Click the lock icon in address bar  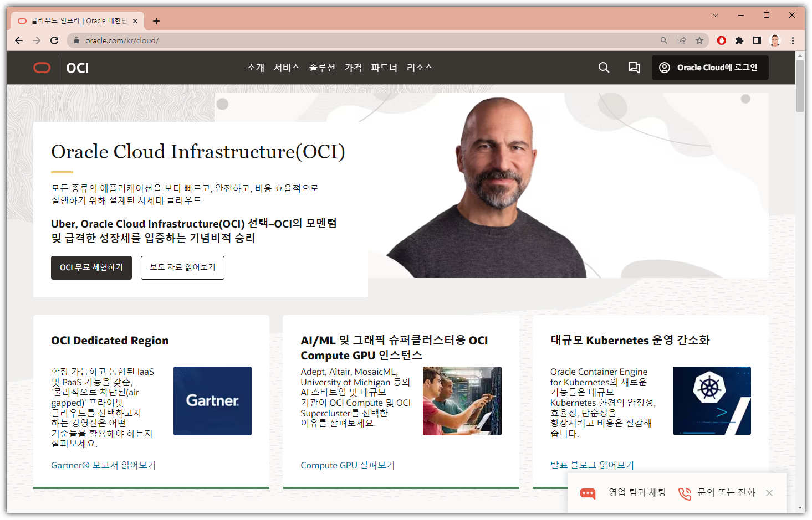point(76,40)
